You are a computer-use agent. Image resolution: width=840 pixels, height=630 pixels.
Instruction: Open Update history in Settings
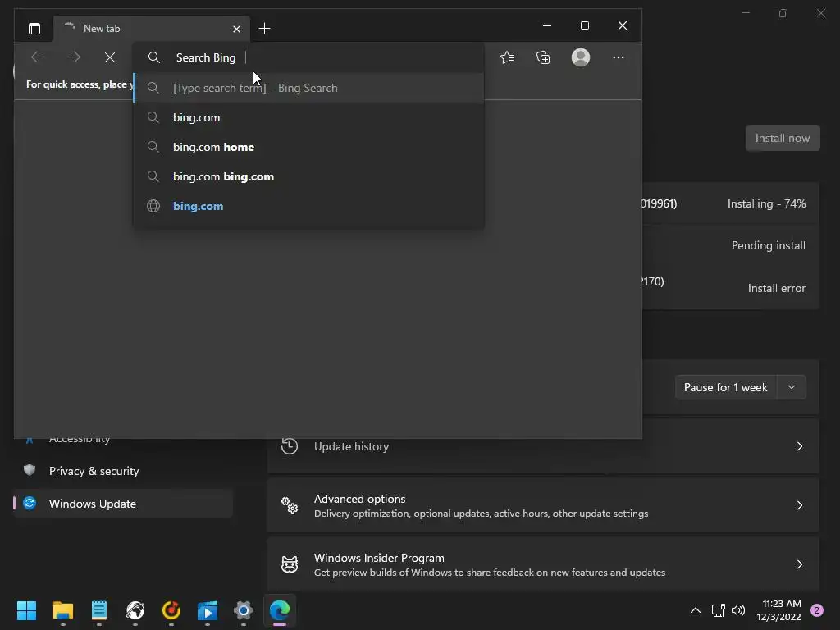click(x=543, y=446)
